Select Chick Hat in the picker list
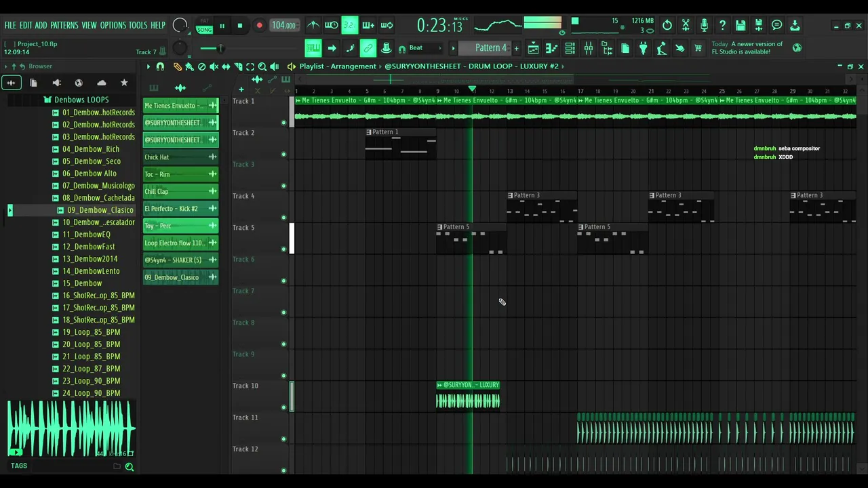The height and width of the screenshot is (488, 868). 180,157
